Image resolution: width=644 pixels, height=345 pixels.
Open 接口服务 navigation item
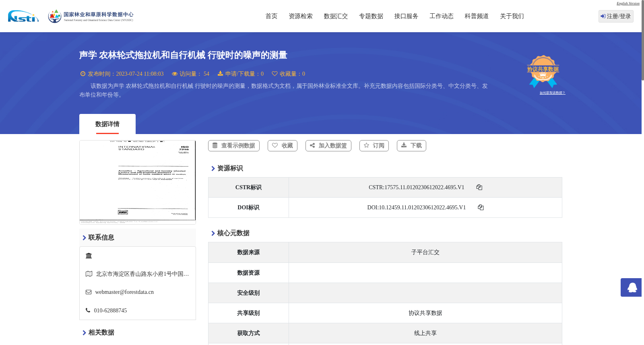[x=406, y=16]
